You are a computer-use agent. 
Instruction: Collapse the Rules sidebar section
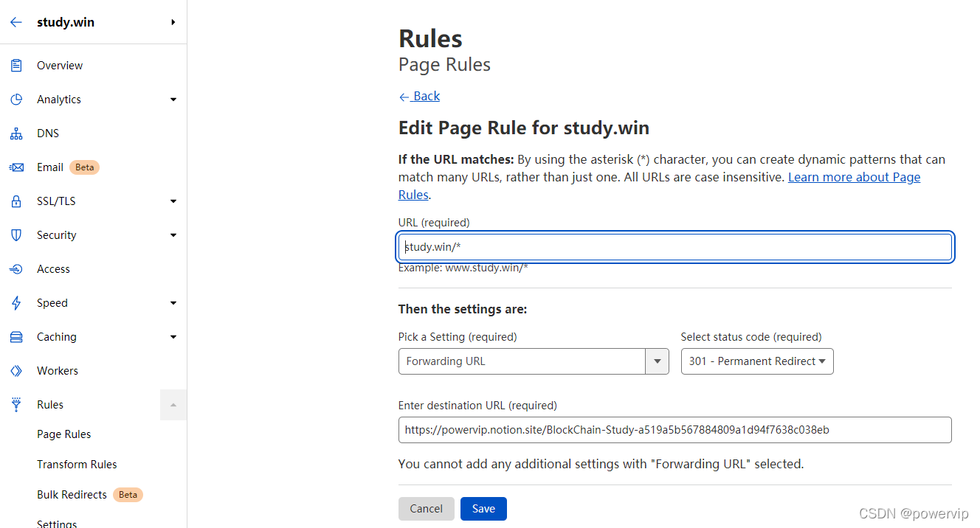tap(173, 405)
